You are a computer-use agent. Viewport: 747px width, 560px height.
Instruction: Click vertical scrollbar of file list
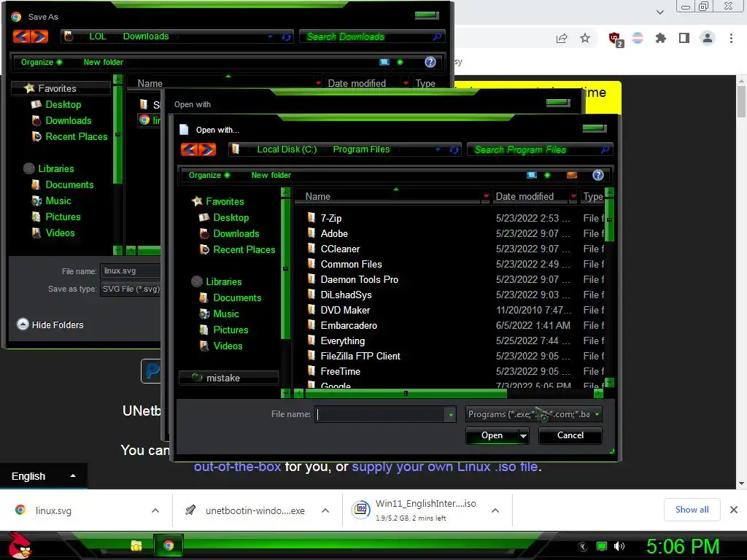[x=609, y=220]
